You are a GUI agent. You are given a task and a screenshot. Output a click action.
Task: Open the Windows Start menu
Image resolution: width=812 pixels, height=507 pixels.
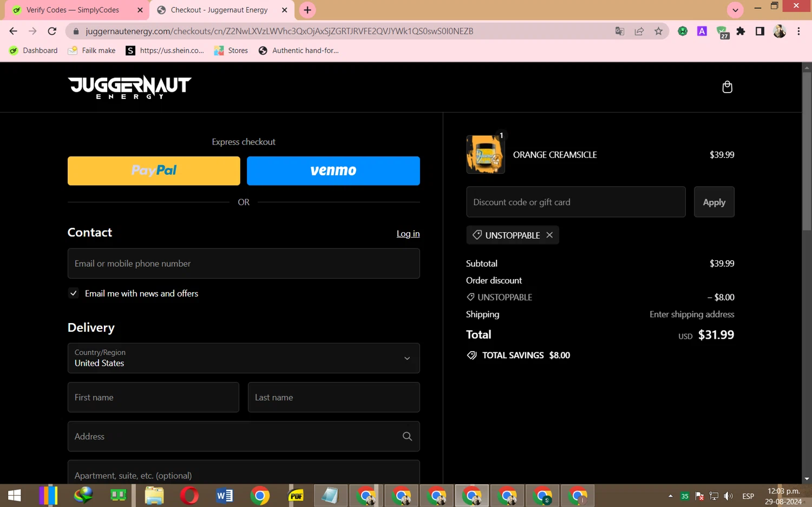click(x=15, y=495)
